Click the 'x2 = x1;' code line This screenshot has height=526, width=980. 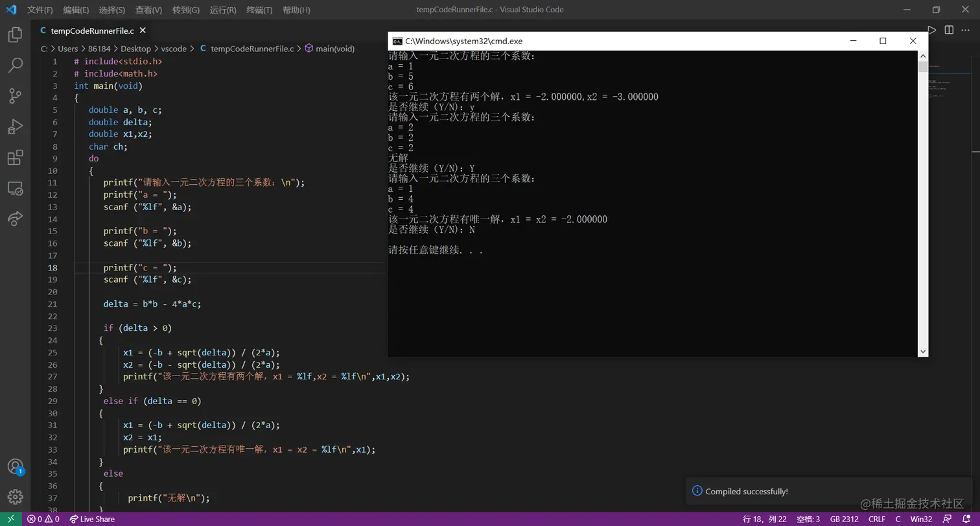[x=143, y=437]
